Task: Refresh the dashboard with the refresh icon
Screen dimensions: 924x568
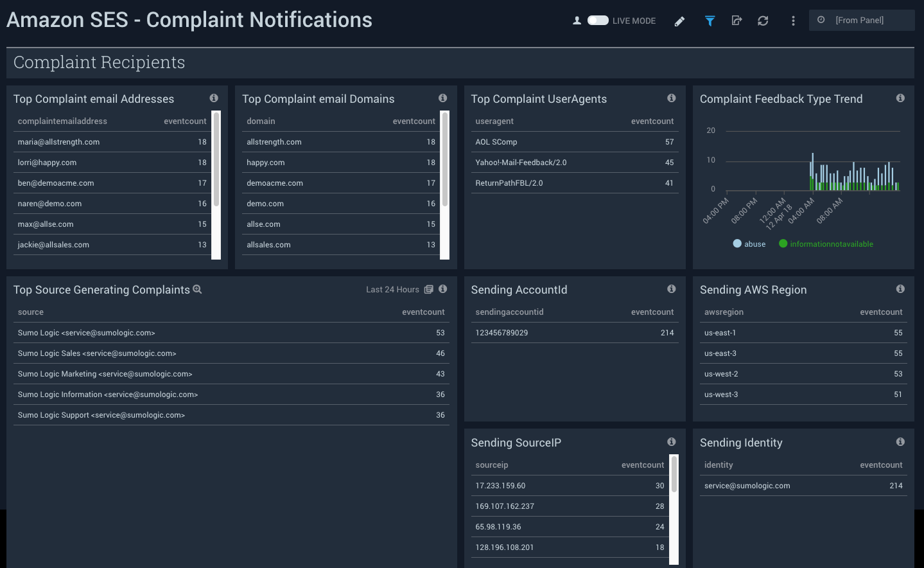Action: [x=763, y=21]
